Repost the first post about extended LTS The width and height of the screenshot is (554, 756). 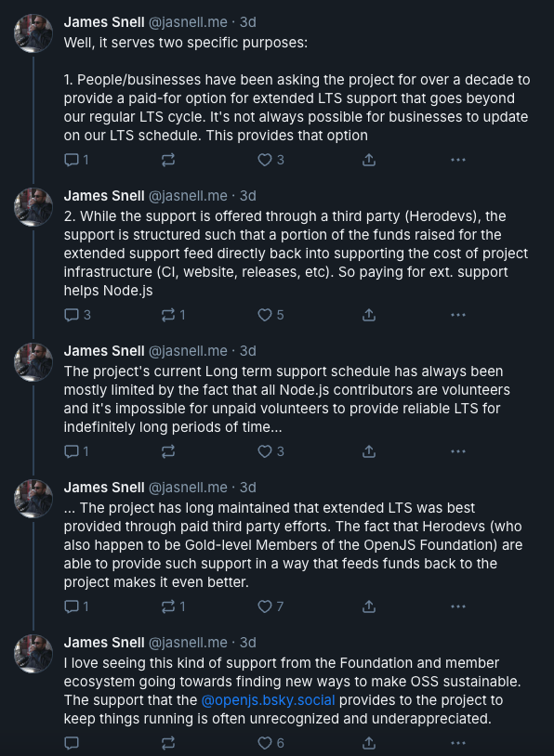(x=168, y=160)
